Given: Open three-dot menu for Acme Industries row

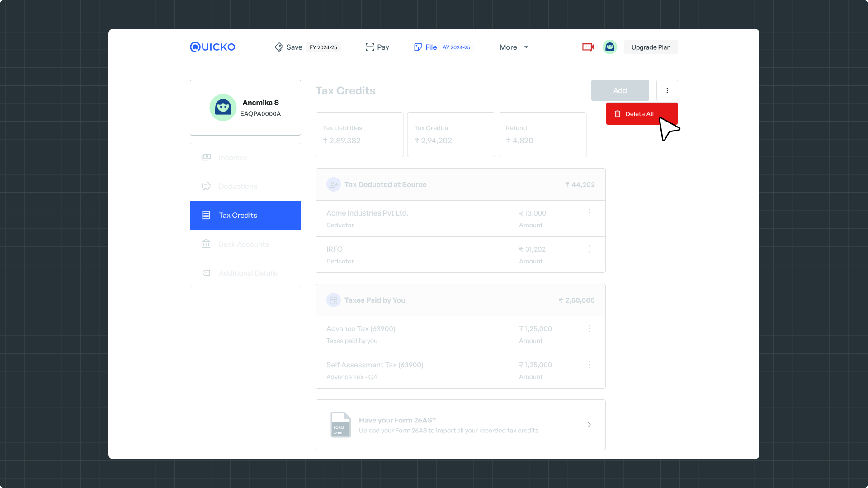Looking at the screenshot, I should 589,213.
